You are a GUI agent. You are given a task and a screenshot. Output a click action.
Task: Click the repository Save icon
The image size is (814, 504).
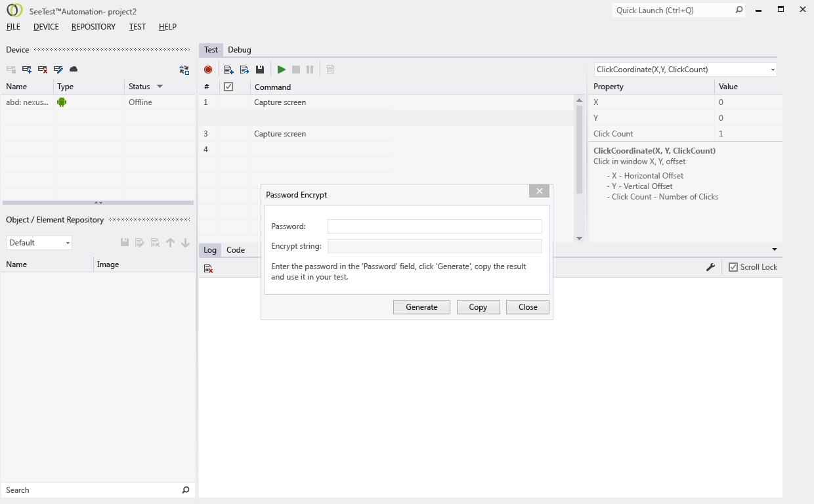coord(125,243)
